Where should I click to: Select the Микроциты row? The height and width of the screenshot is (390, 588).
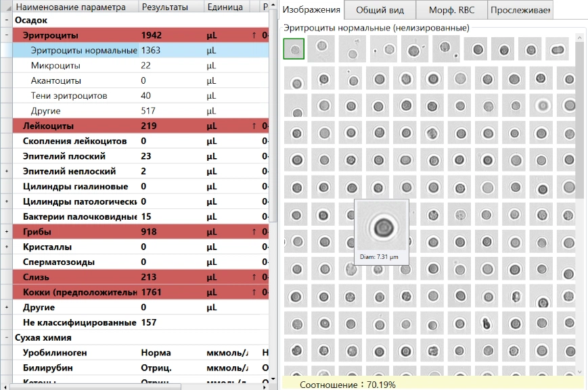tap(56, 66)
